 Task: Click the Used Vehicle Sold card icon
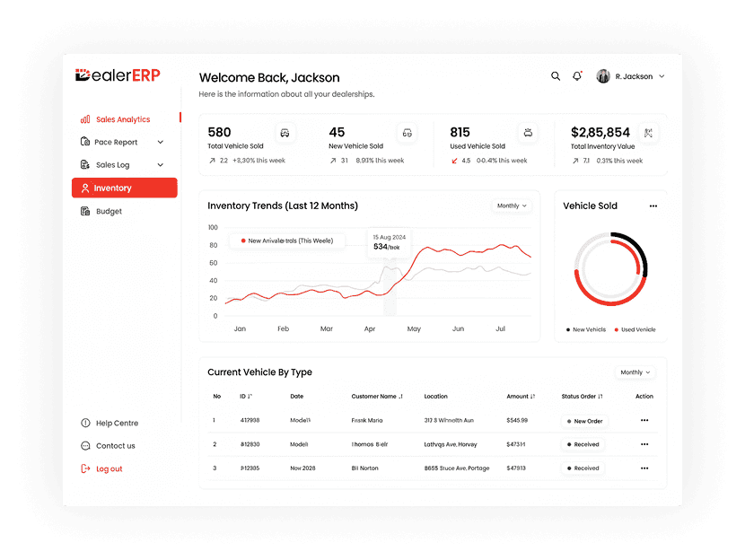[529, 133]
